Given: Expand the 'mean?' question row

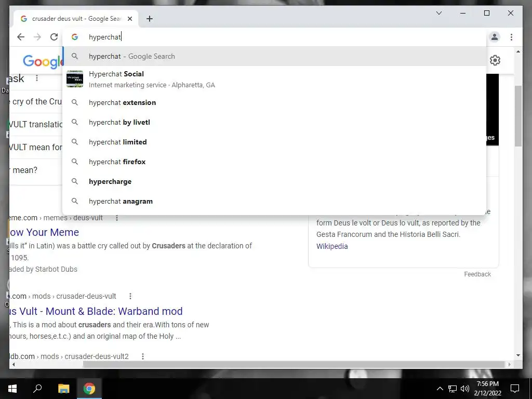Looking at the screenshot, I should (36, 170).
